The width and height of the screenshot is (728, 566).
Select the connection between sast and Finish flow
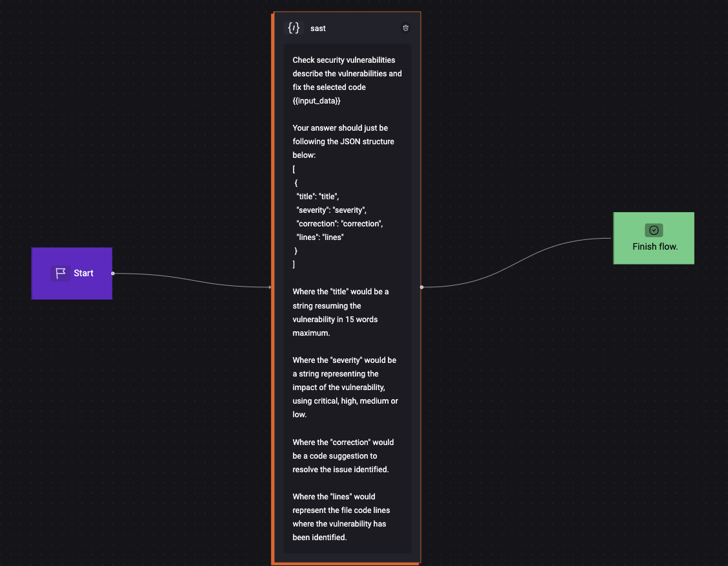click(517, 262)
